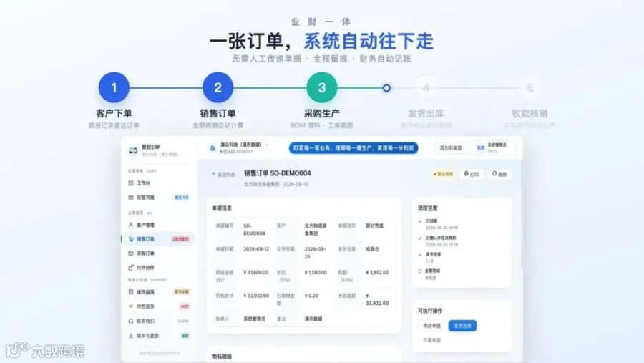Open the 工作台 sidebar icon

pos(131,183)
